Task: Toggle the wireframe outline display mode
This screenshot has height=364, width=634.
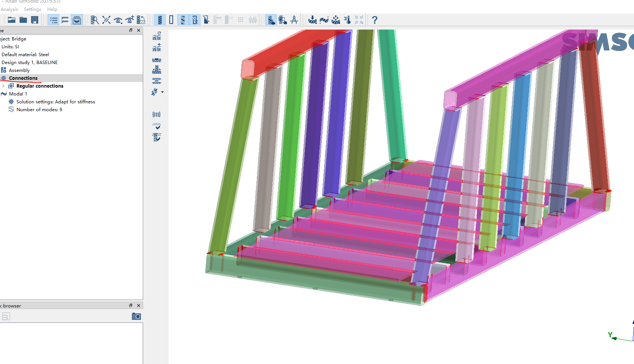Action: point(171,20)
